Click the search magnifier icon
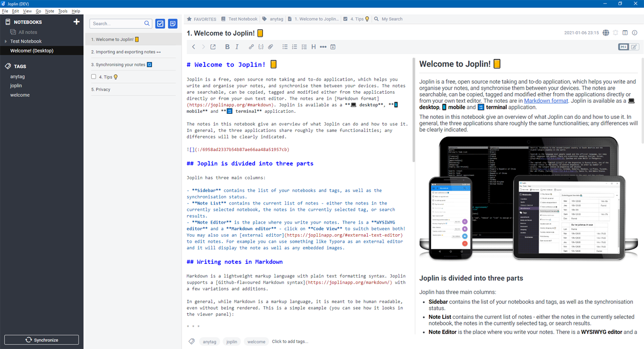644x349 pixels. (147, 24)
